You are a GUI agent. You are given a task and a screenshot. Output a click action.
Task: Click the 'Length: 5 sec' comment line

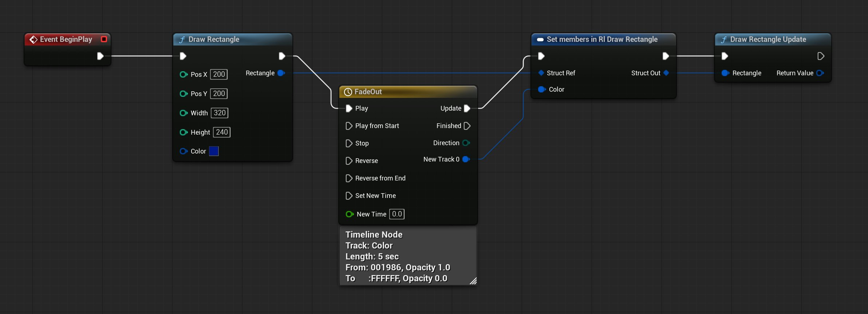(x=372, y=257)
